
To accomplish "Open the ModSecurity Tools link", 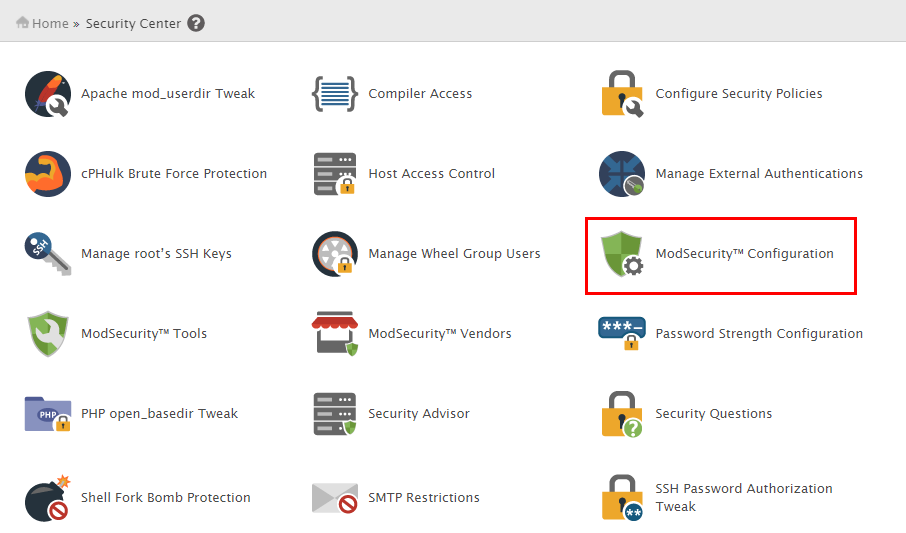I will [x=144, y=334].
